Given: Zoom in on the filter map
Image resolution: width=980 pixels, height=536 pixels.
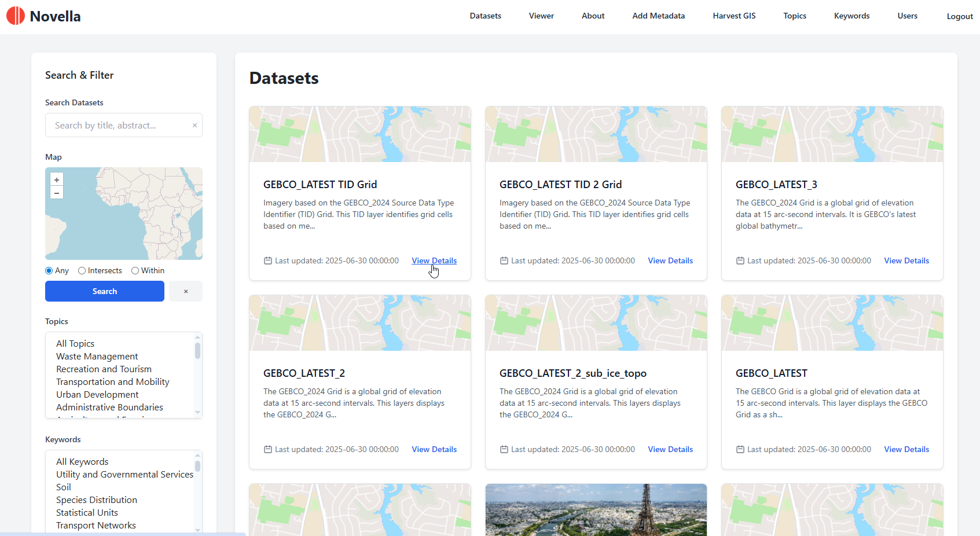Looking at the screenshot, I should [x=57, y=180].
